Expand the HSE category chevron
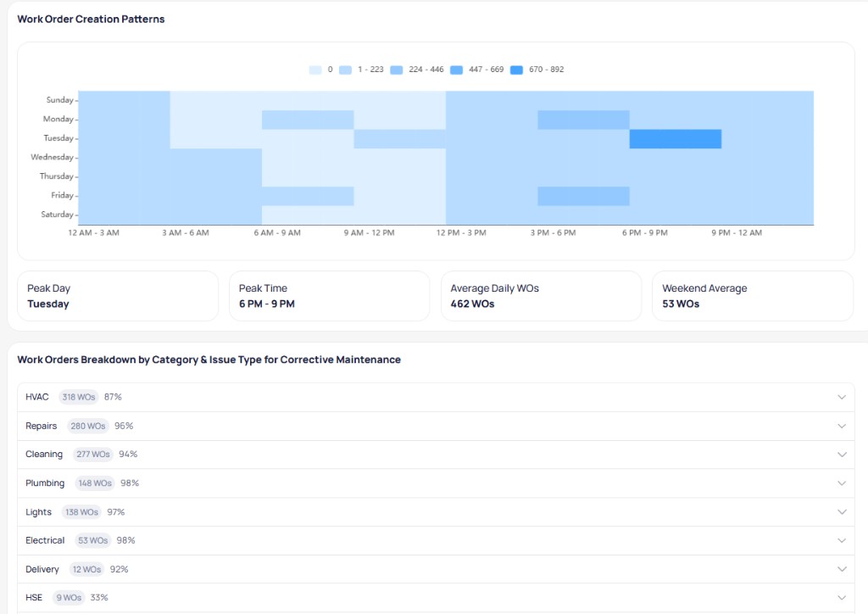The image size is (868, 614). [x=842, y=597]
